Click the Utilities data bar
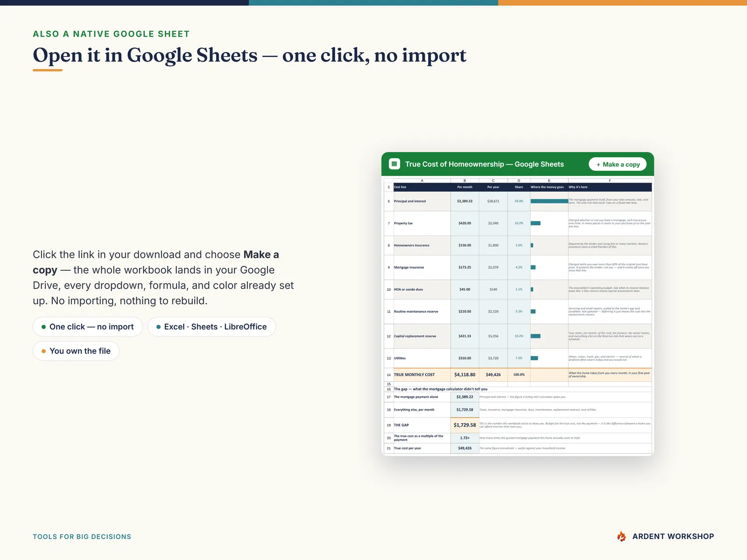 535,358
